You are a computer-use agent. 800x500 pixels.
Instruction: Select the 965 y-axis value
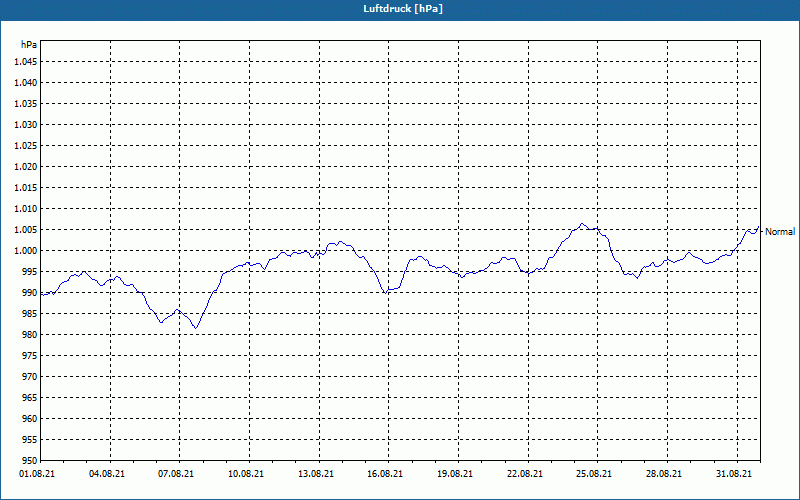click(x=29, y=397)
